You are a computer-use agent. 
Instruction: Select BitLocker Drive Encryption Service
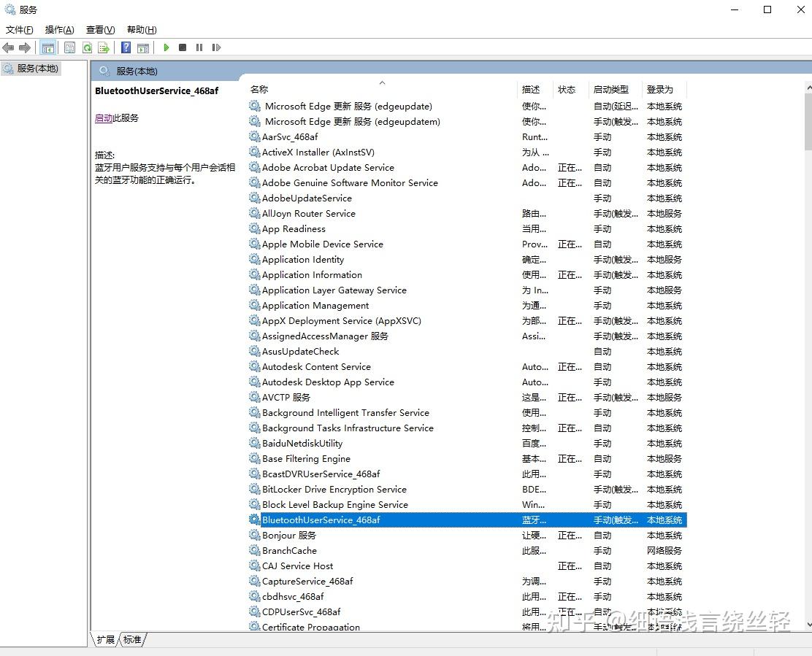point(467,490)
